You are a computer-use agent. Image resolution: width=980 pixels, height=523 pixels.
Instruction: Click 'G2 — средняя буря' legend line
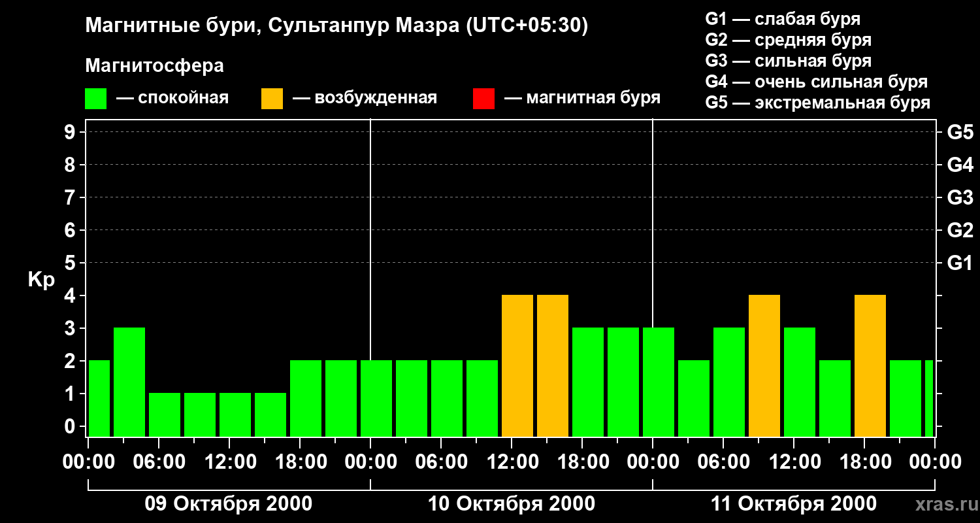tap(788, 40)
